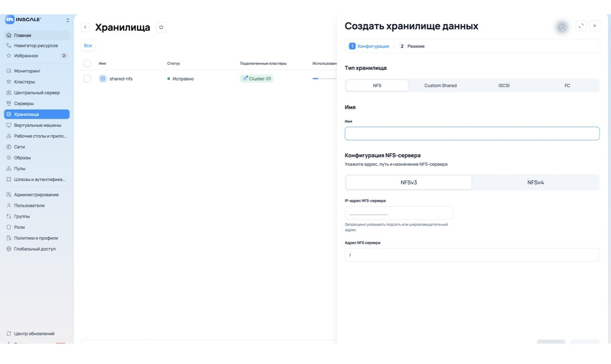Click the Образы sidebar icon

point(9,158)
